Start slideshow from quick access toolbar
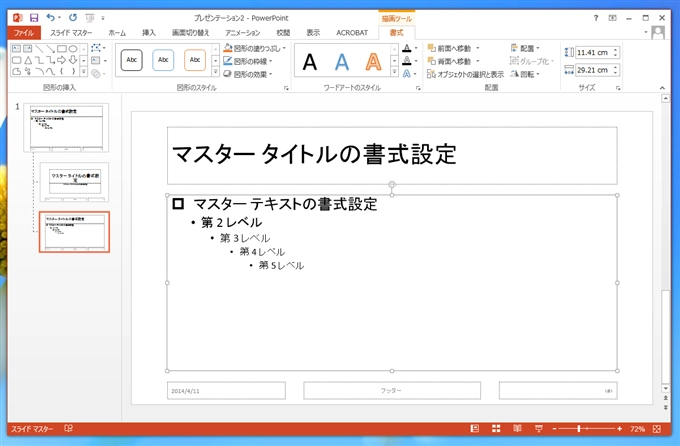Screen dimensions: 680x446 90,18
